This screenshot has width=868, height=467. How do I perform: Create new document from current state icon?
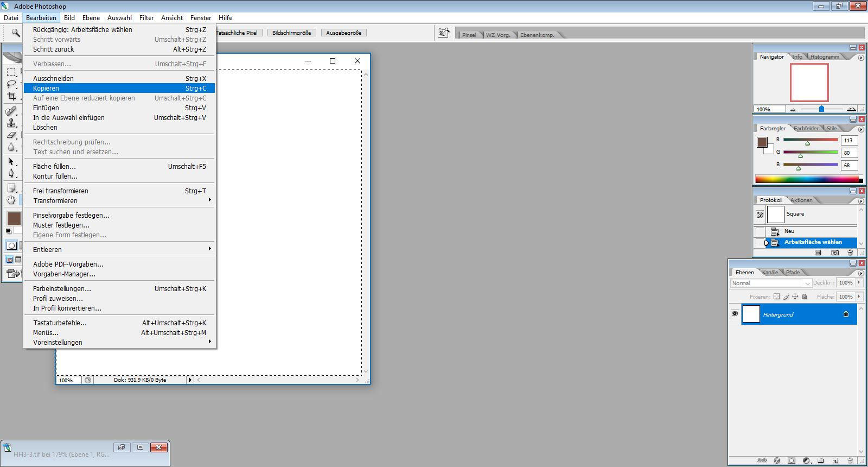click(x=818, y=253)
